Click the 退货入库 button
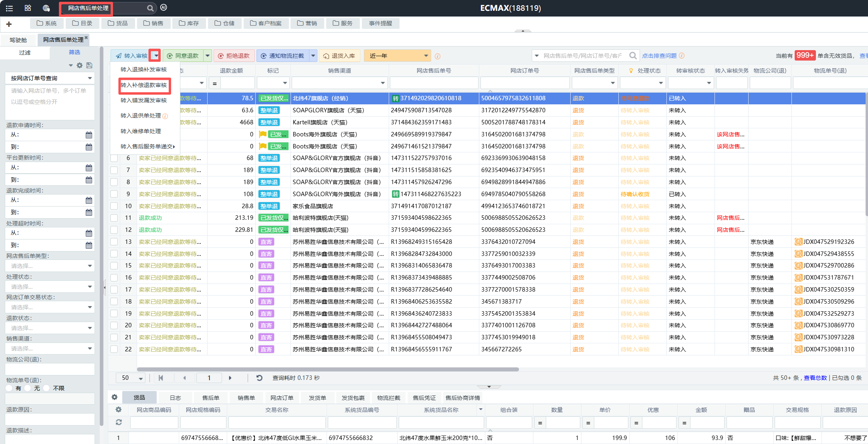 (x=339, y=56)
